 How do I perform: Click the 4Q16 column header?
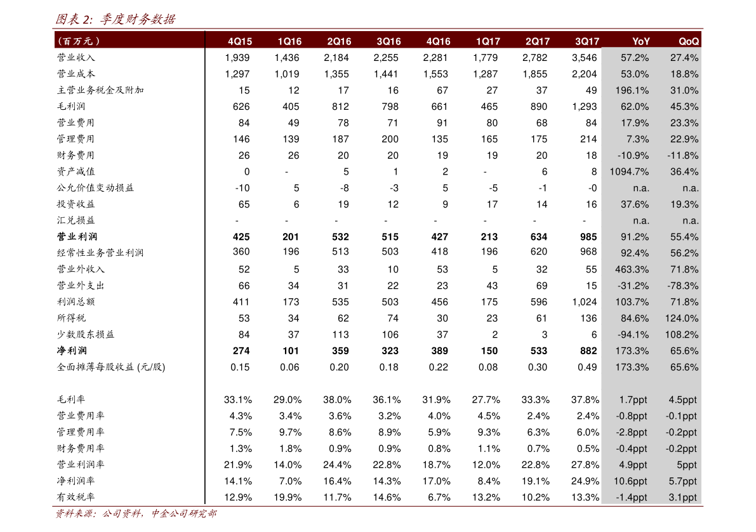point(438,41)
